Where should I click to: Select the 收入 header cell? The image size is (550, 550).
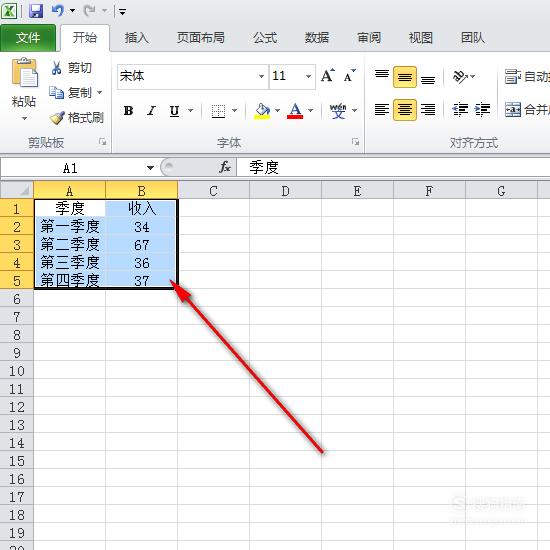coord(142,208)
